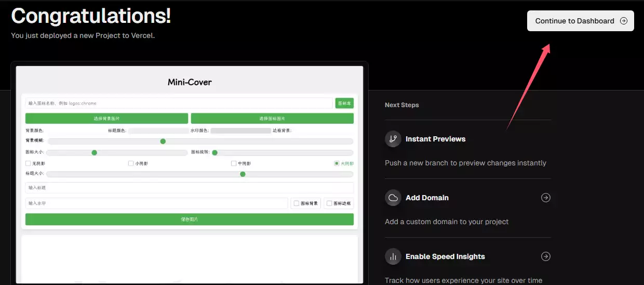This screenshot has height=285, width=644.
Task: Open the Add Domain arrow circle
Action: tap(545, 198)
